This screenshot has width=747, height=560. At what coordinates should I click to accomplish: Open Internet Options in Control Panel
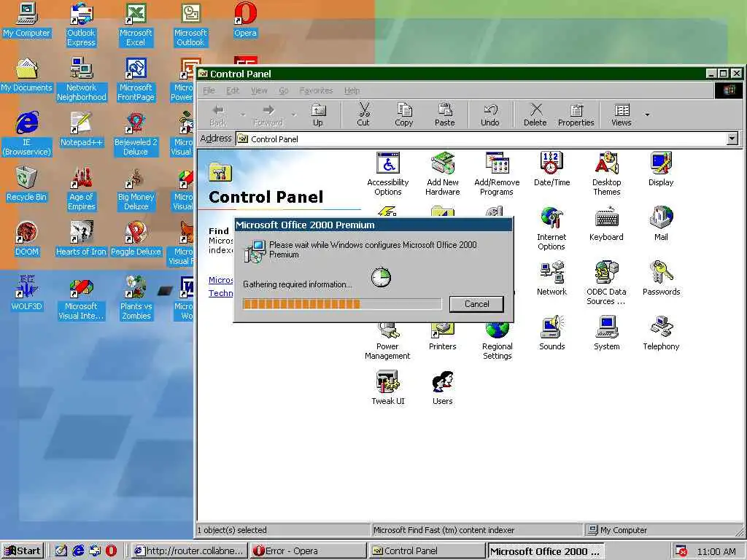point(551,228)
